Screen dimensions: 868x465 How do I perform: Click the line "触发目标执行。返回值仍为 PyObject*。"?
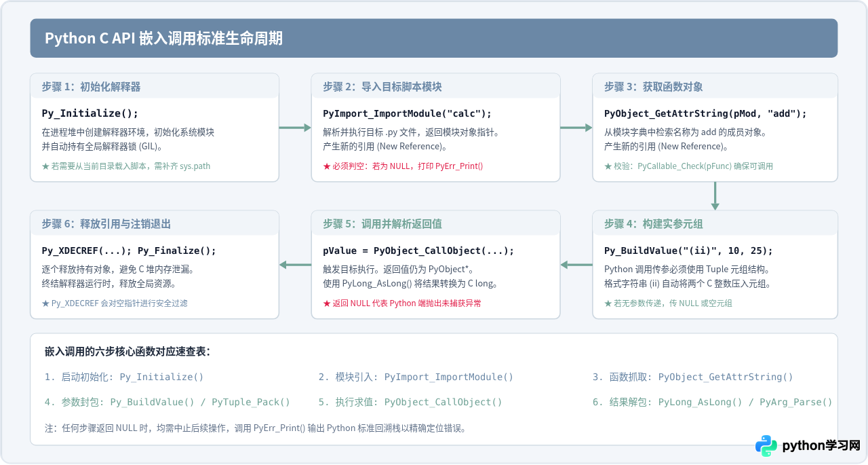401,269
